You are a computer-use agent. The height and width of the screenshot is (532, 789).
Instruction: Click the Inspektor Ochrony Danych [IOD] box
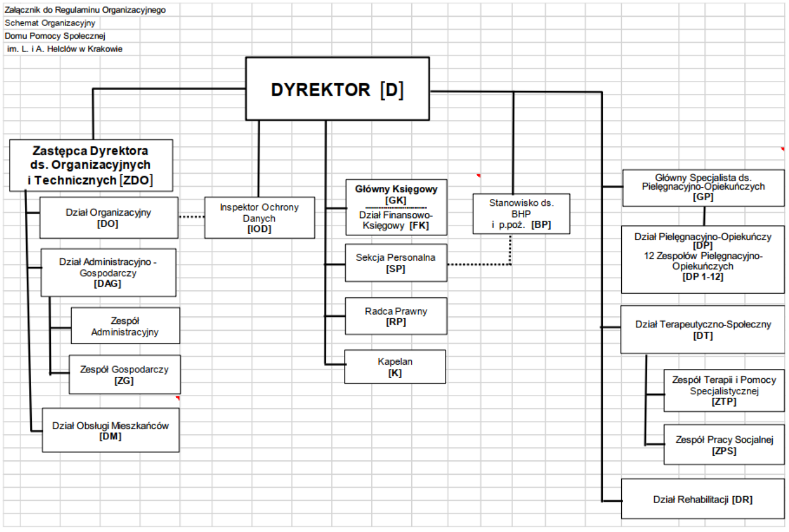click(259, 218)
